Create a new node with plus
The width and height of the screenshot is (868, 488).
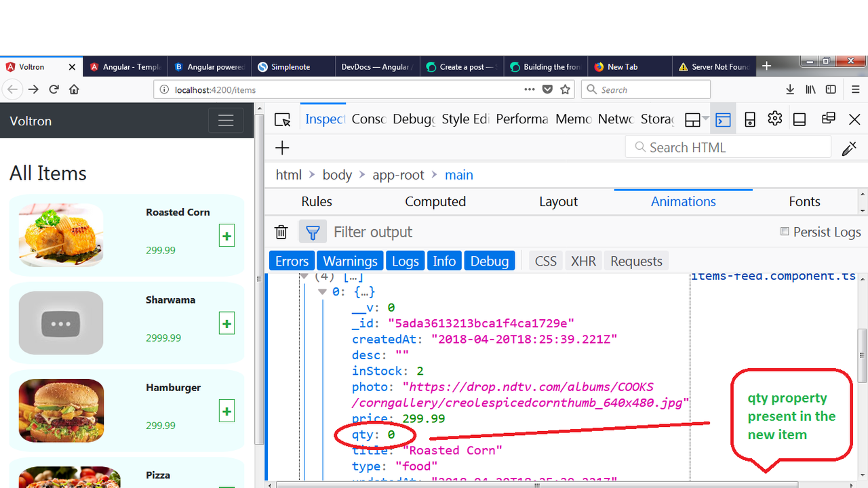pyautogui.click(x=283, y=148)
